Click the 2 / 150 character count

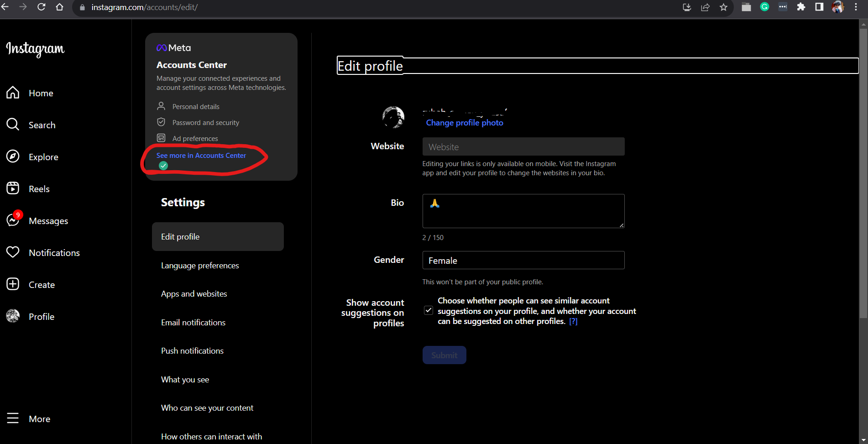tap(433, 238)
